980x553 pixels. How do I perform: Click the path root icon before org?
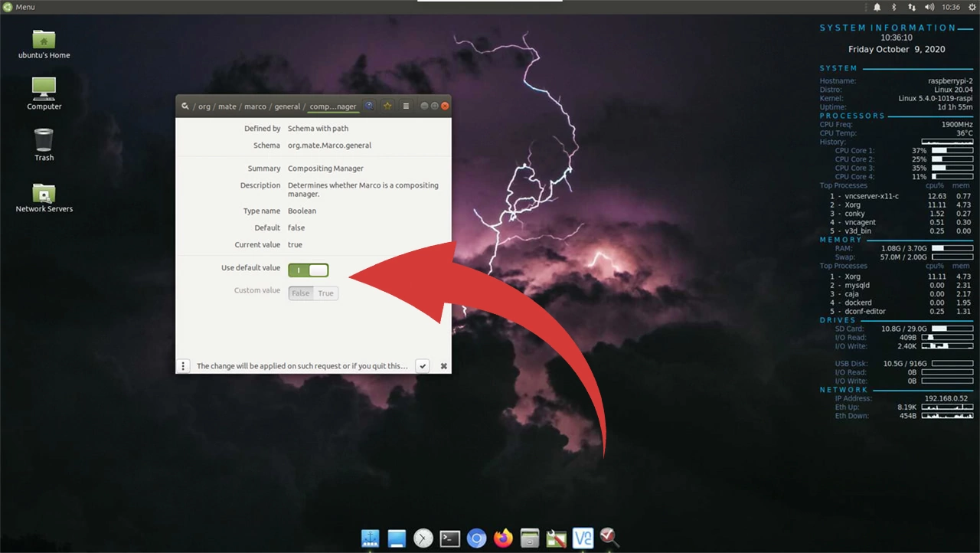[x=185, y=106]
